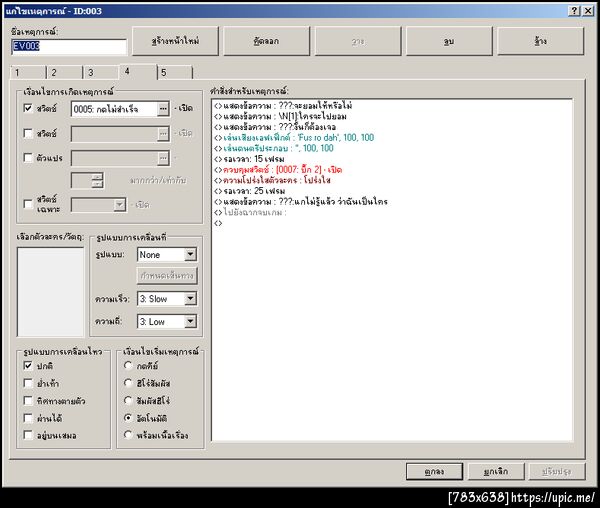Open the movement type dropdown showing None
Image resolution: width=600 pixels, height=508 pixels.
167,255
